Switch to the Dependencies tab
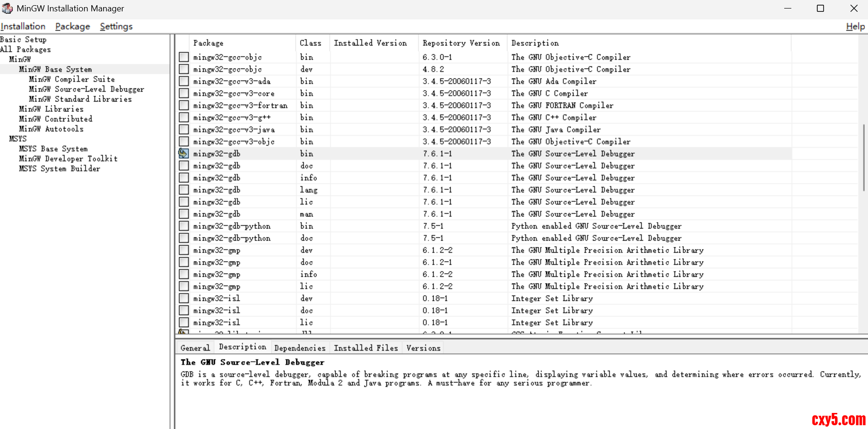Image resolution: width=868 pixels, height=429 pixels. (x=300, y=348)
